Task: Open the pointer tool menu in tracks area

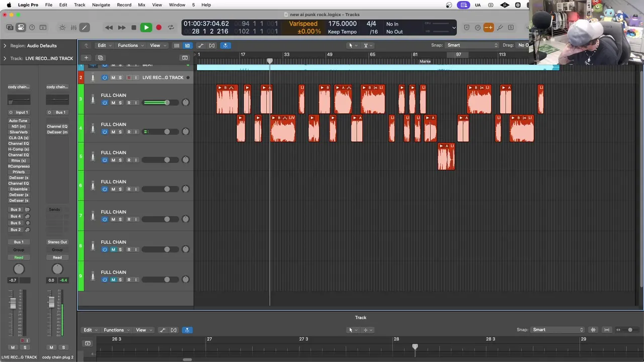Action: 353,45
